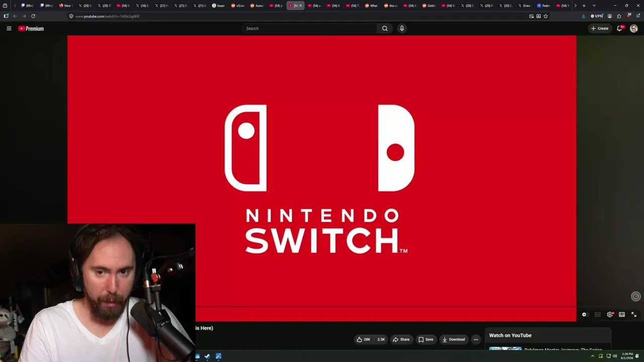This screenshot has width=644, height=362.
Task: Toggle closed captions in the player
Action: point(598,315)
